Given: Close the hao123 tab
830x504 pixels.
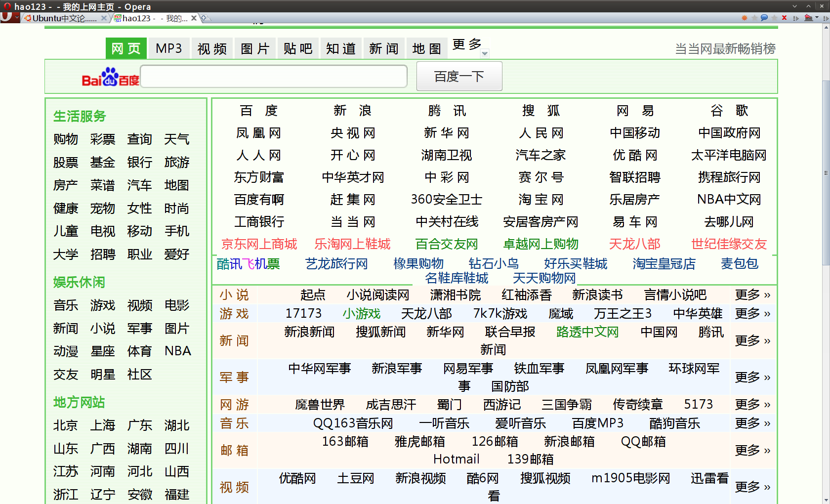Looking at the screenshot, I should [x=194, y=18].
